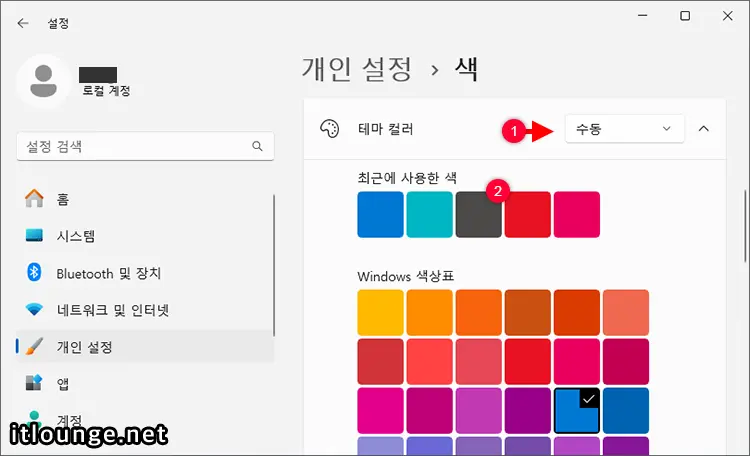Select fifth swatch in first palette row
Screen dimensions: 750x456
click(577, 312)
